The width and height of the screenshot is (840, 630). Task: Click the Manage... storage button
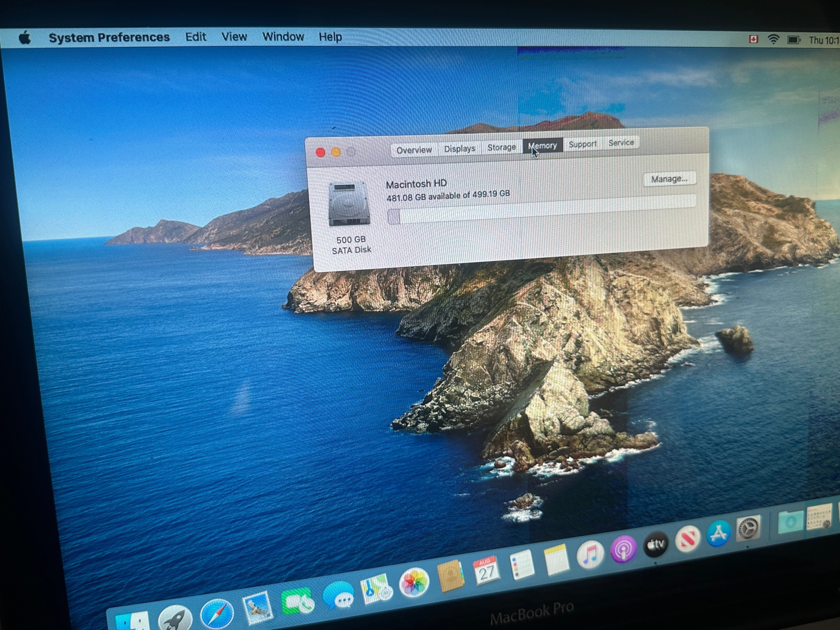(x=669, y=179)
